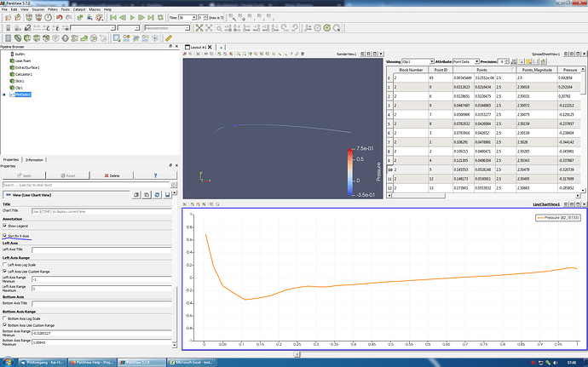Screen dimensions: 588x367
Task: Uncheck the Sort By X-Axis checkbox
Action: coord(5,235)
